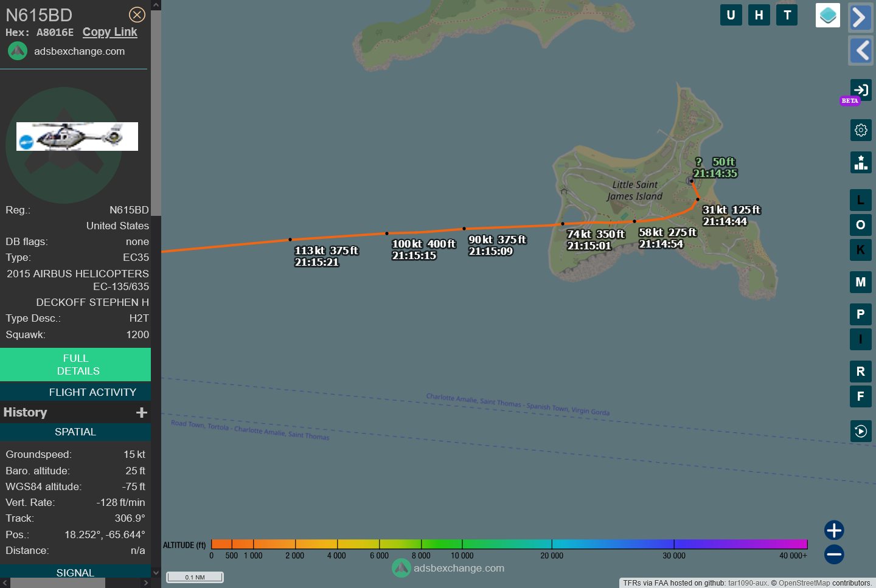Toggle the L labels button

(x=860, y=200)
